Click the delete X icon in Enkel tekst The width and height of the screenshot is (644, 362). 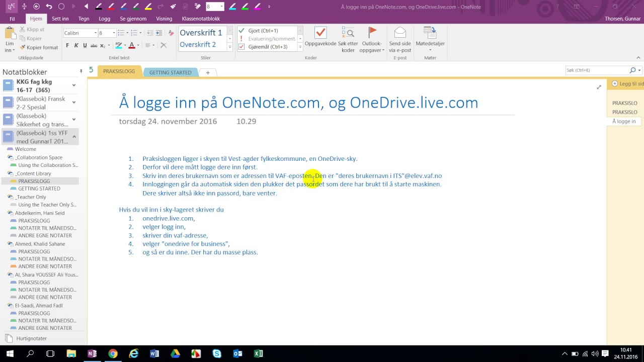(x=164, y=45)
